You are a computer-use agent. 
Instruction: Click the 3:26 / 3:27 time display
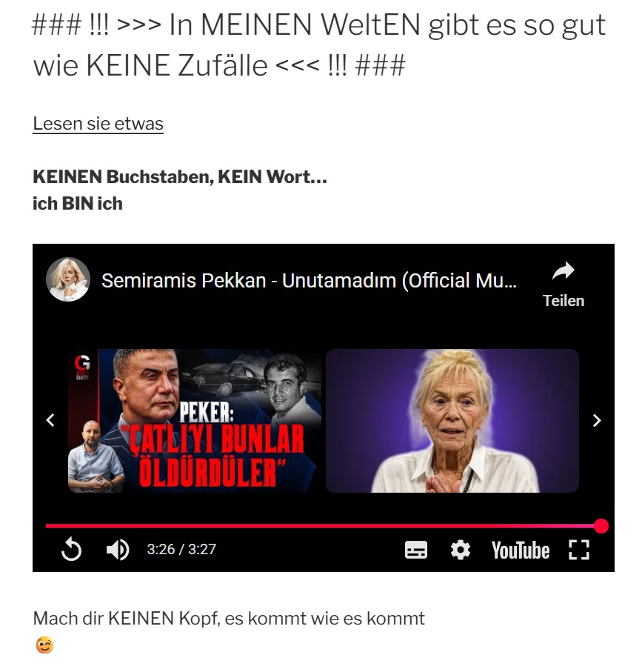click(x=181, y=550)
